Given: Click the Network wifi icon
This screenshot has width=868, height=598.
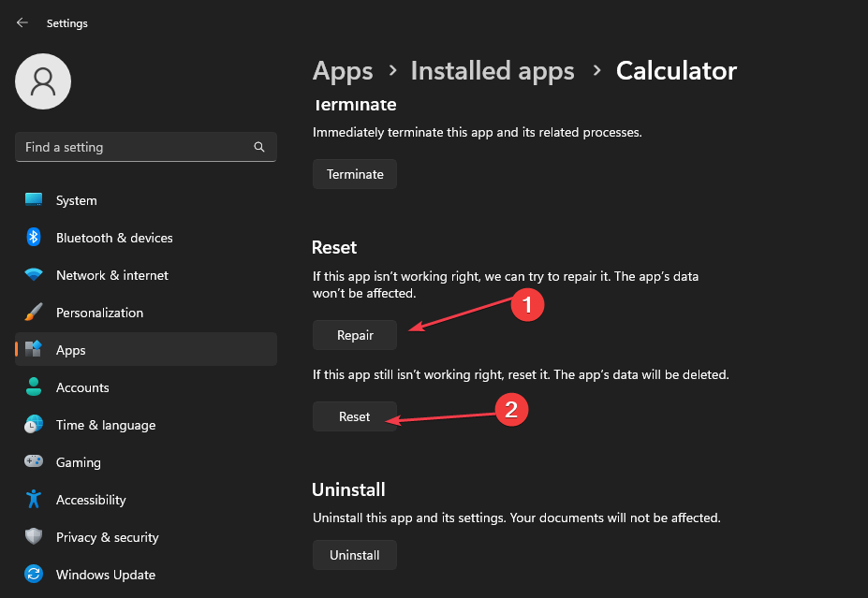Looking at the screenshot, I should [34, 274].
